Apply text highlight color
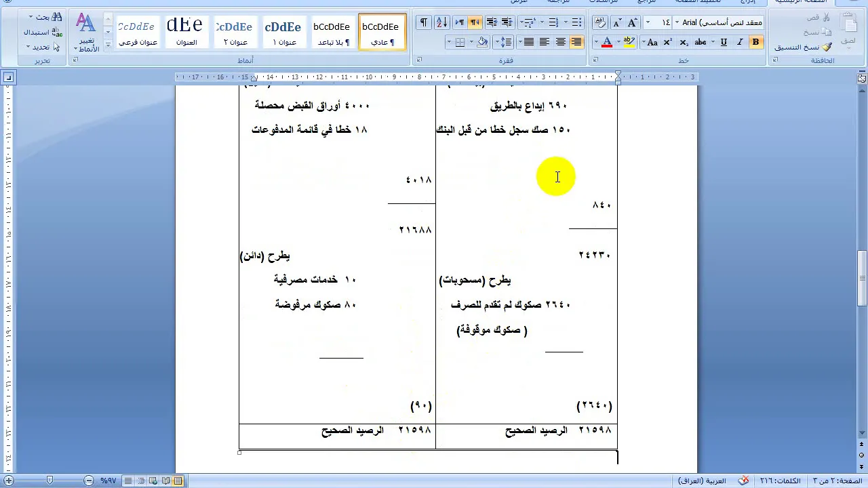Image resolution: width=868 pixels, height=488 pixels. pos(630,42)
